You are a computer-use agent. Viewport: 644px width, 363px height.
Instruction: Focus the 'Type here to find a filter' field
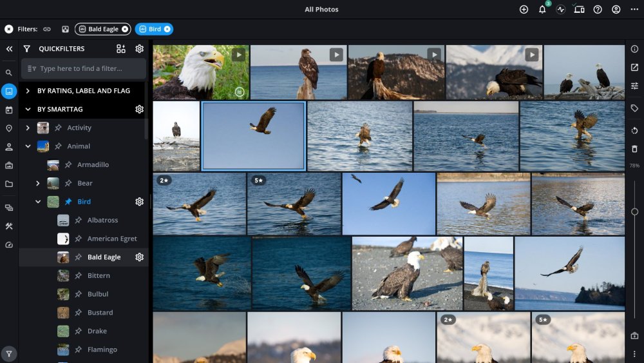coord(84,68)
